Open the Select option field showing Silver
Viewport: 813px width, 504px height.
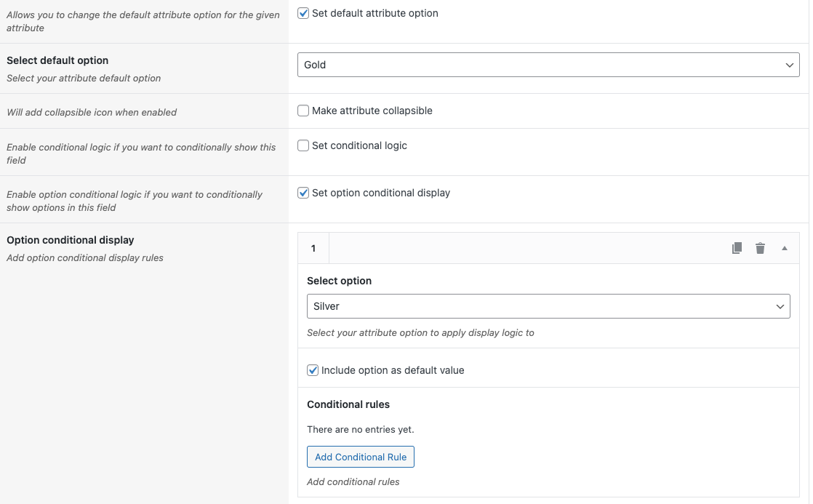click(538, 307)
